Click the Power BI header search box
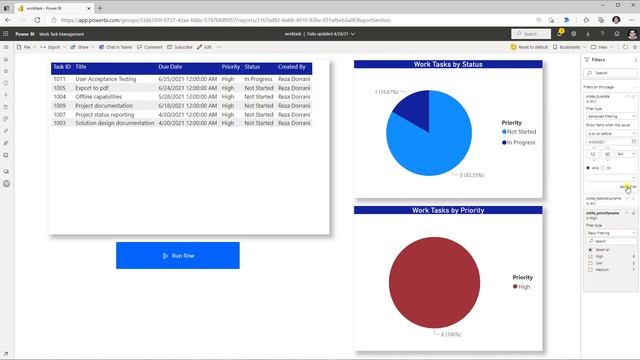The image size is (640, 360). click(531, 34)
